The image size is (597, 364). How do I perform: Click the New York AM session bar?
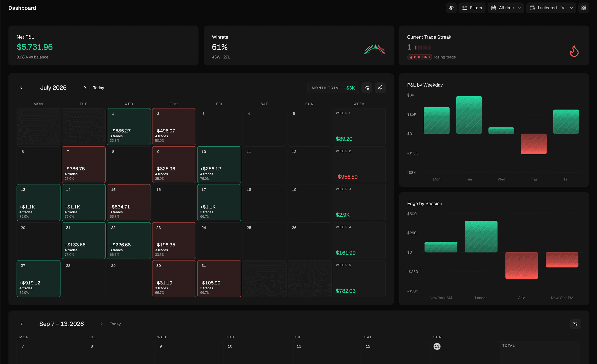(441, 247)
